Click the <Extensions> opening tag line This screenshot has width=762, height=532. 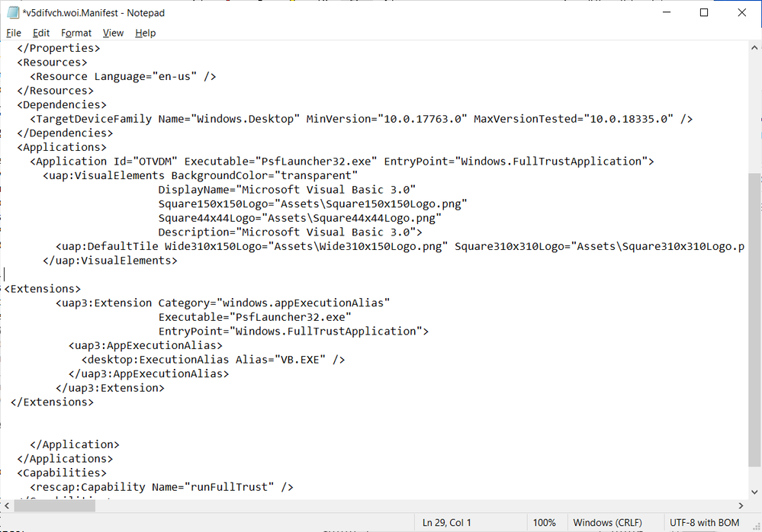coord(43,289)
